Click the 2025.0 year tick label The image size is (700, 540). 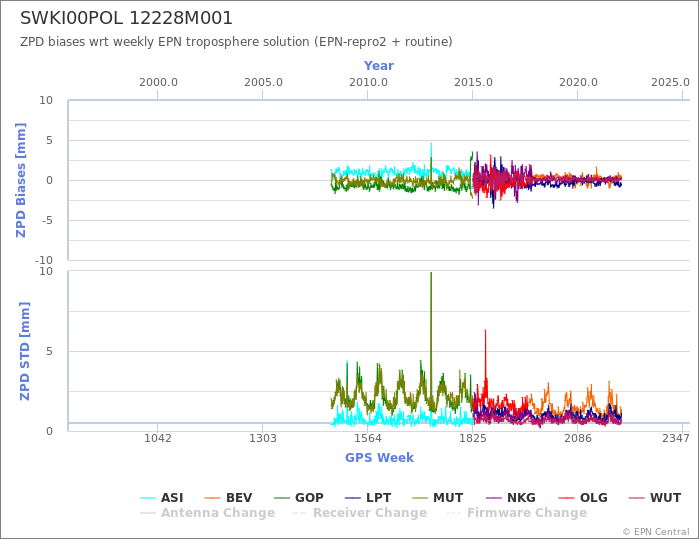coord(670,83)
